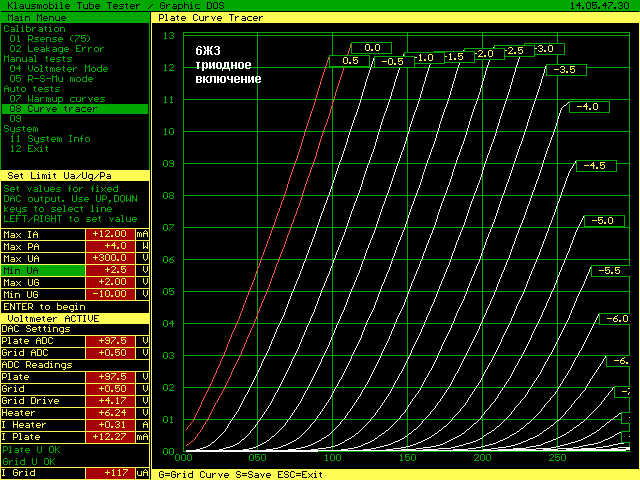640x480 pixels.
Task: Click the -4.0 curve label on the graph
Action: tap(588, 106)
